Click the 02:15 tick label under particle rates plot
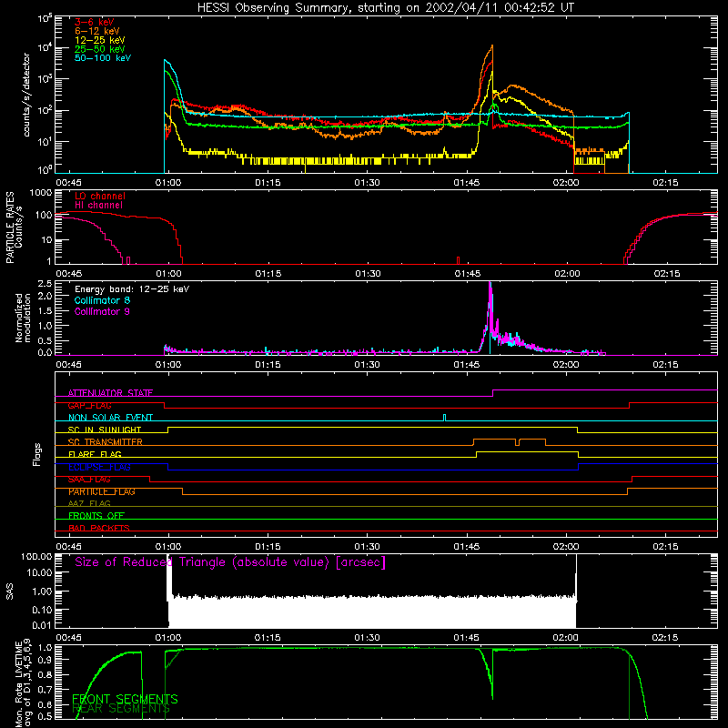Screen dimensions: 728x728 (667, 274)
